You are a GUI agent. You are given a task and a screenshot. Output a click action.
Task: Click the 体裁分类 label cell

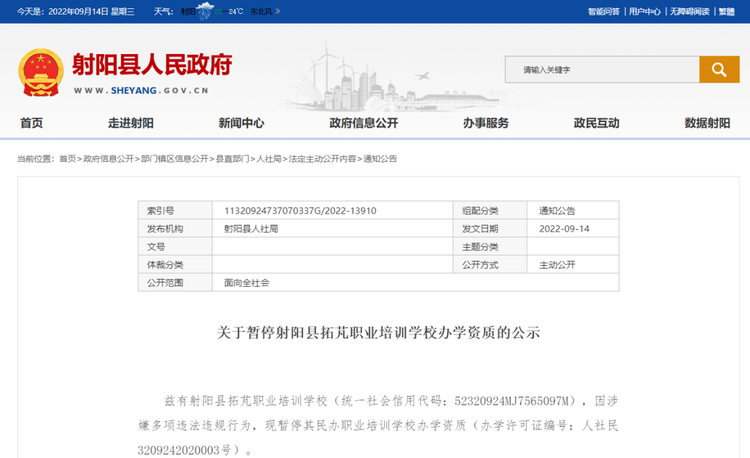[175, 265]
